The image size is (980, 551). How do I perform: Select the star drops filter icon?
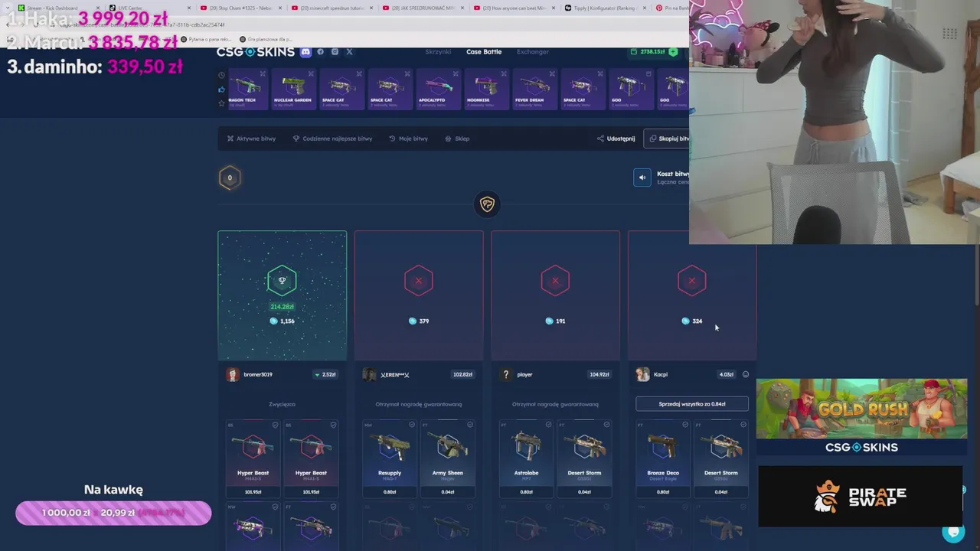tap(222, 103)
